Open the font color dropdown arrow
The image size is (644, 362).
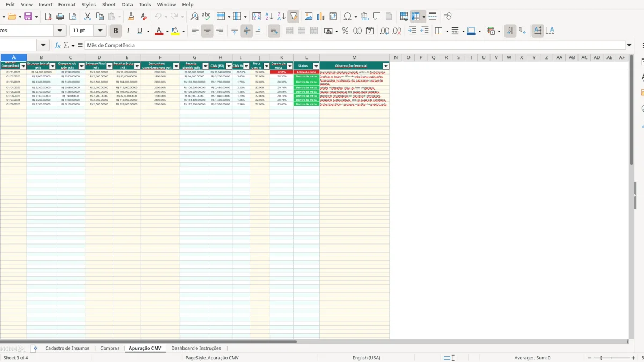[x=167, y=31]
